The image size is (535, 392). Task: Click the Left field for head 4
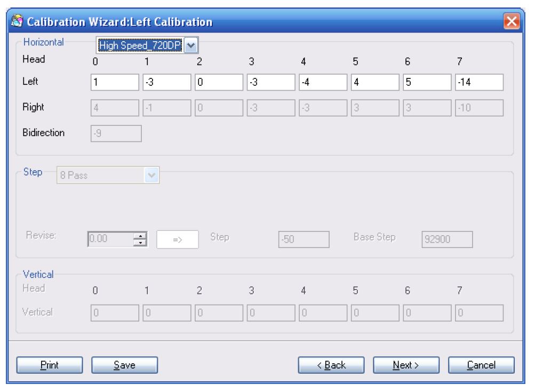pyautogui.click(x=323, y=83)
